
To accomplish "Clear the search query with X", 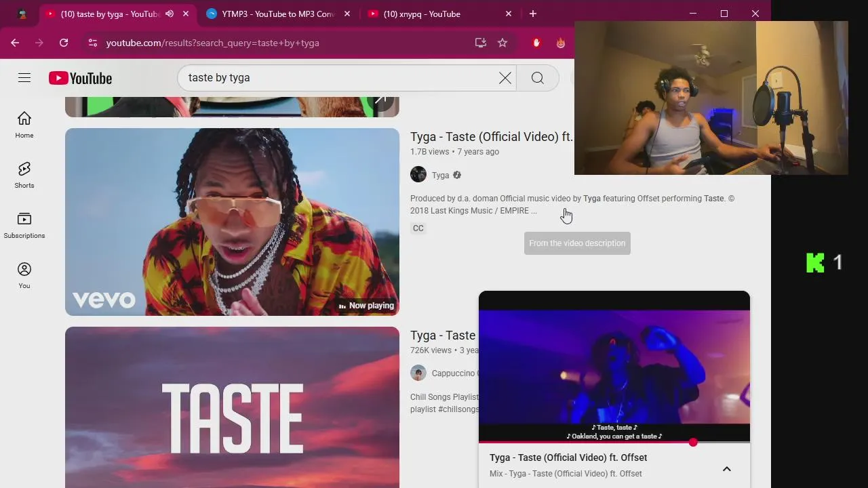I will 505,78.
